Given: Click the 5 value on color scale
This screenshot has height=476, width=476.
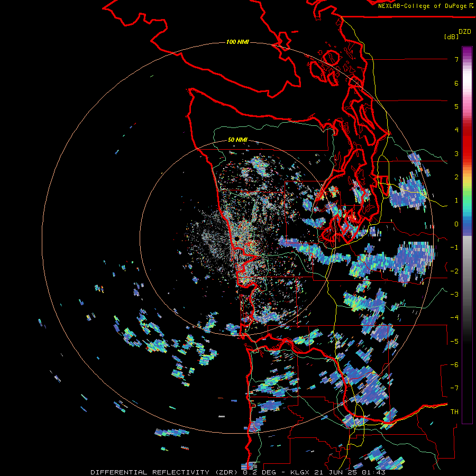Looking at the screenshot, I should 456,106.
